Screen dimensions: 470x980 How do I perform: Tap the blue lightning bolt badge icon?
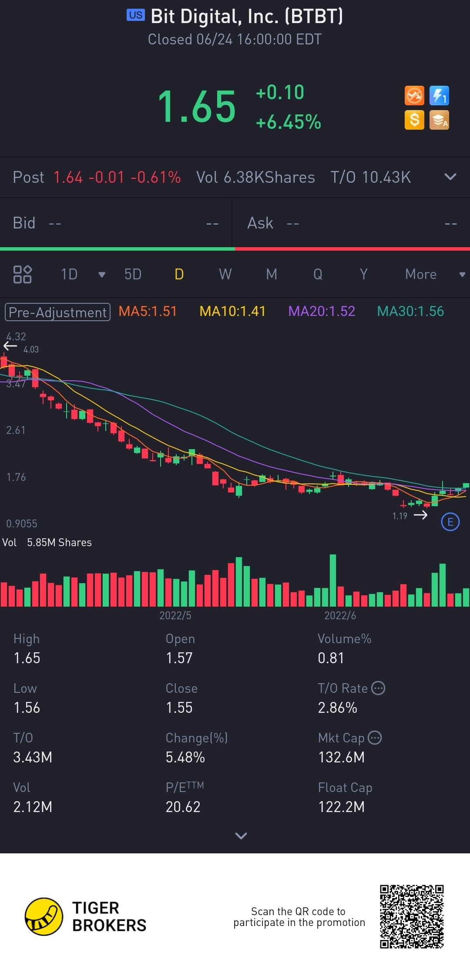(439, 96)
